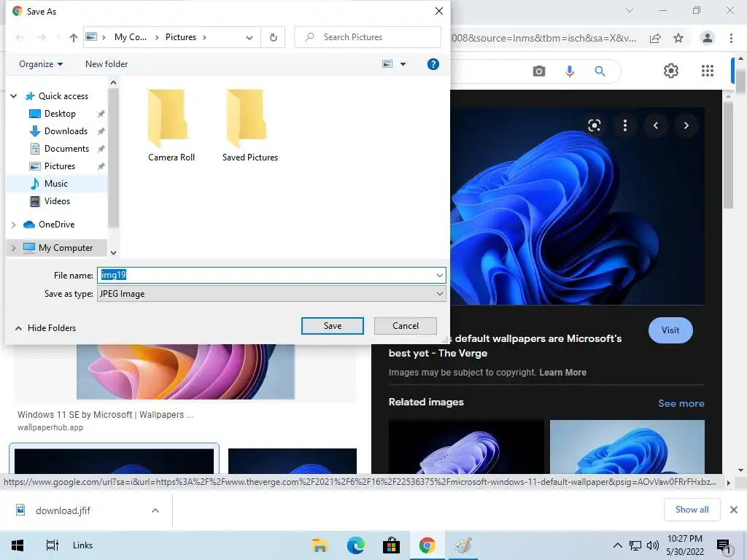Cancel the Save As dialog
Screen dimensions: 747x560
(406, 326)
